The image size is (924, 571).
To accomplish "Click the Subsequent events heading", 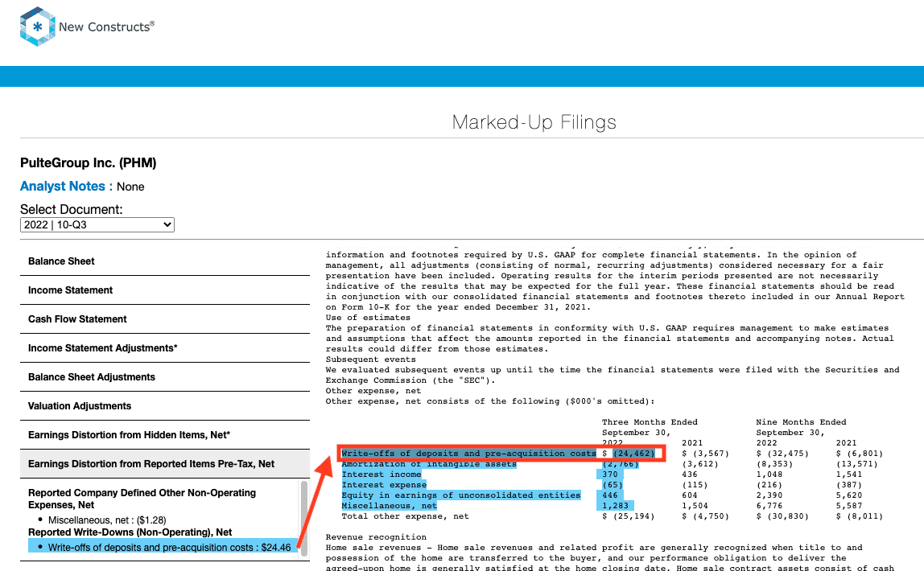I will tap(371, 359).
